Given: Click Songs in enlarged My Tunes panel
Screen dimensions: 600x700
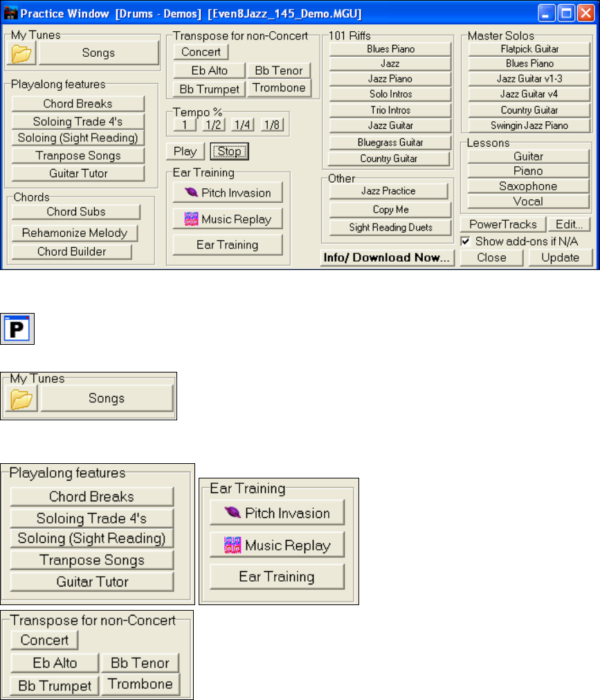Looking at the screenshot, I should (107, 398).
